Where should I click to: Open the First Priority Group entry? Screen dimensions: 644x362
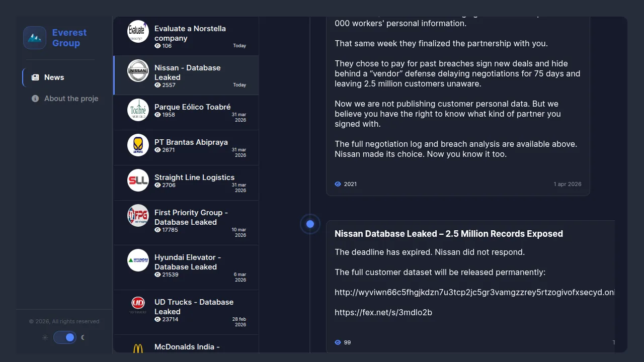pos(191,217)
